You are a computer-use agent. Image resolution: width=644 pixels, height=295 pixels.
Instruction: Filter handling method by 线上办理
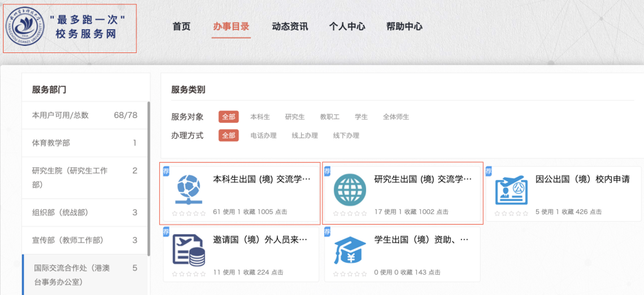coord(304,135)
